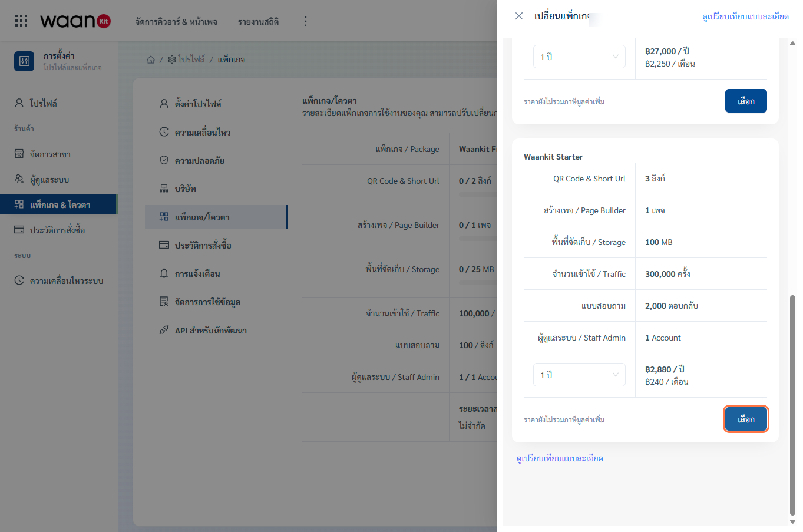Click the grid icon next to แพ็กเกจ/โควตา
The width and height of the screenshot is (803, 532).
(x=164, y=217)
